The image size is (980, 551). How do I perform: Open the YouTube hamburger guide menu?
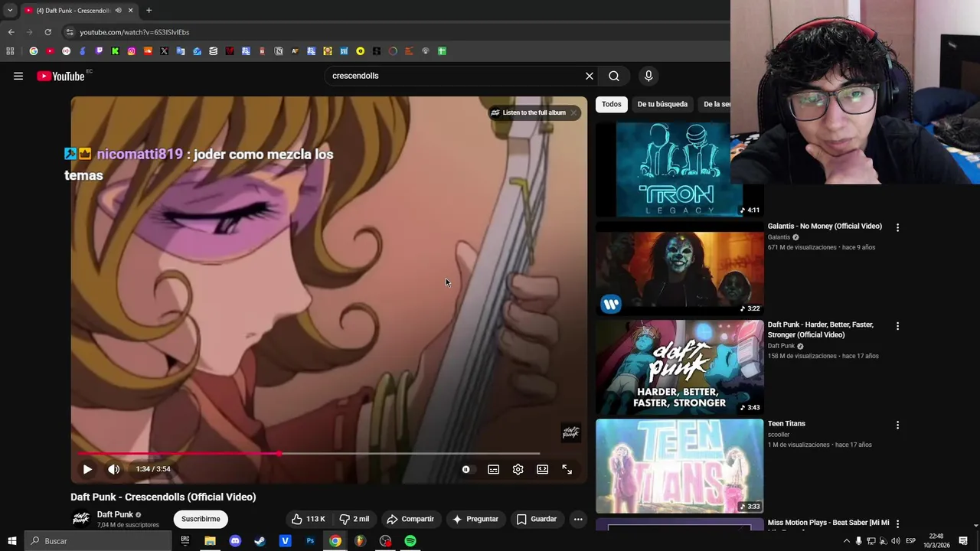18,76
